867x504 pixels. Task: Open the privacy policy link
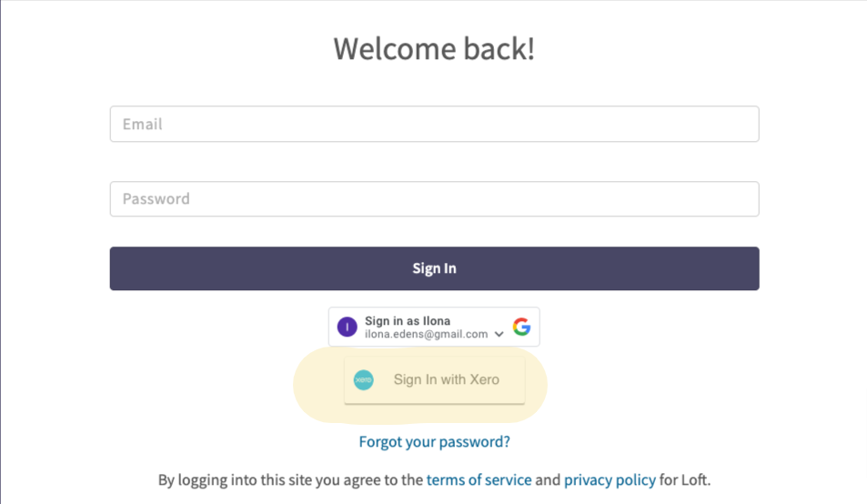click(x=610, y=479)
